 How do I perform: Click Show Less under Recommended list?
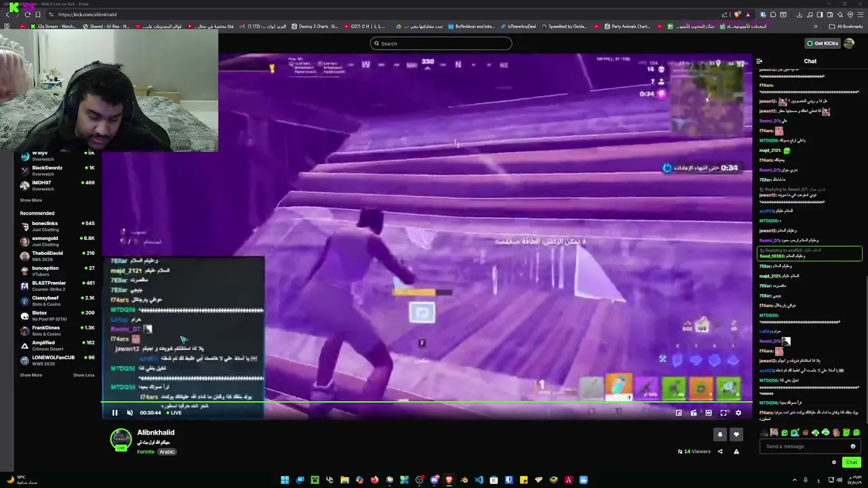(x=84, y=375)
